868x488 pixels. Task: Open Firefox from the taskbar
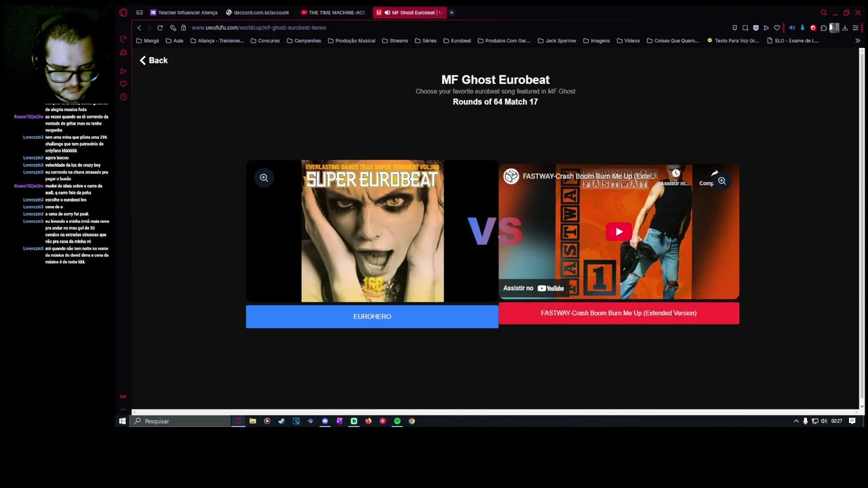tap(368, 421)
